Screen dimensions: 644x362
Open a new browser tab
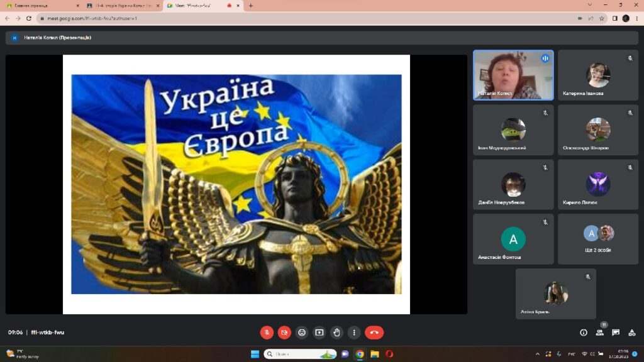(x=251, y=6)
